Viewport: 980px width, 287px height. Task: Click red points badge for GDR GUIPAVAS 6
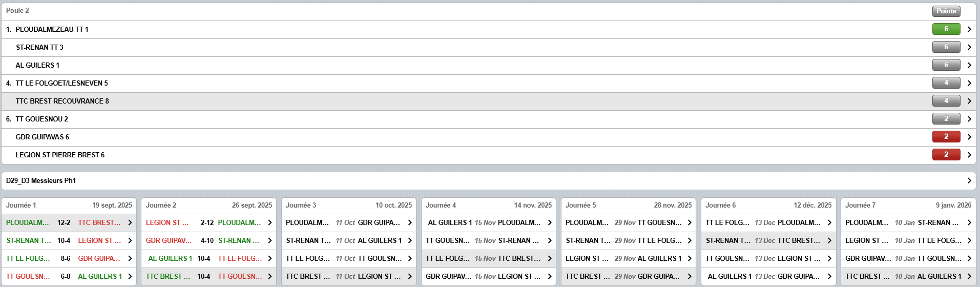946,137
